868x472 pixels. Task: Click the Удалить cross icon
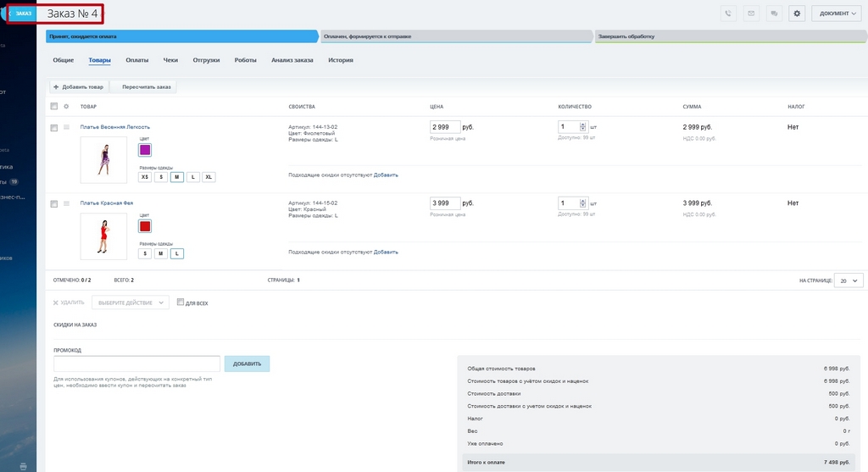pos(56,303)
